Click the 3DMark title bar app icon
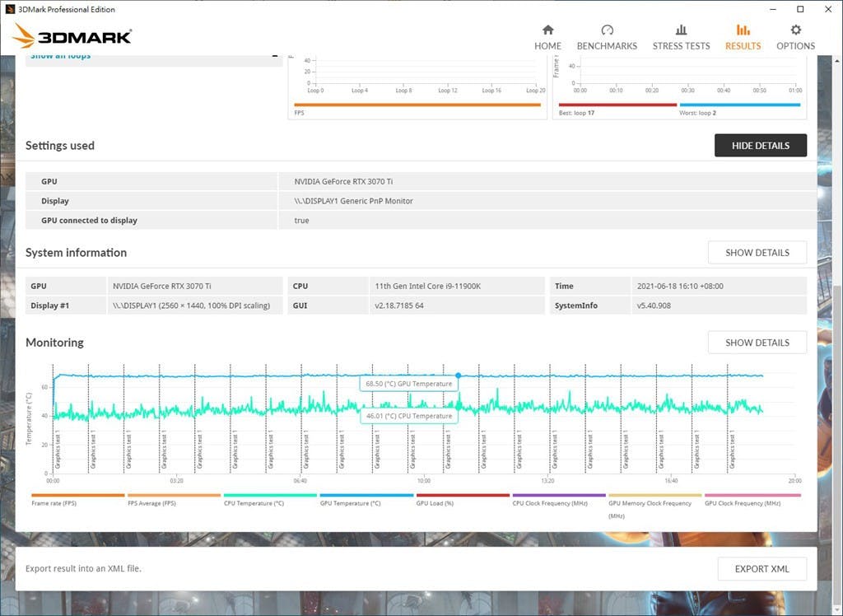Image resolution: width=843 pixels, height=616 pixels. click(x=10, y=9)
